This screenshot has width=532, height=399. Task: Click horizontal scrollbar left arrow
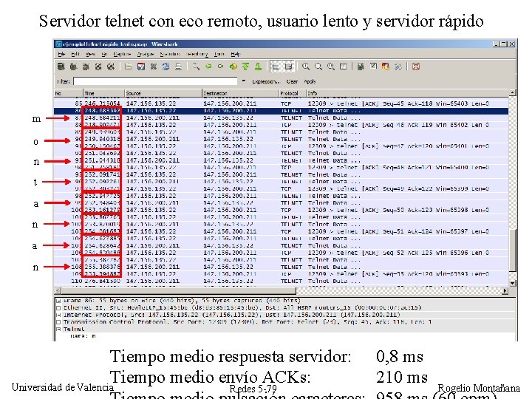(x=58, y=291)
